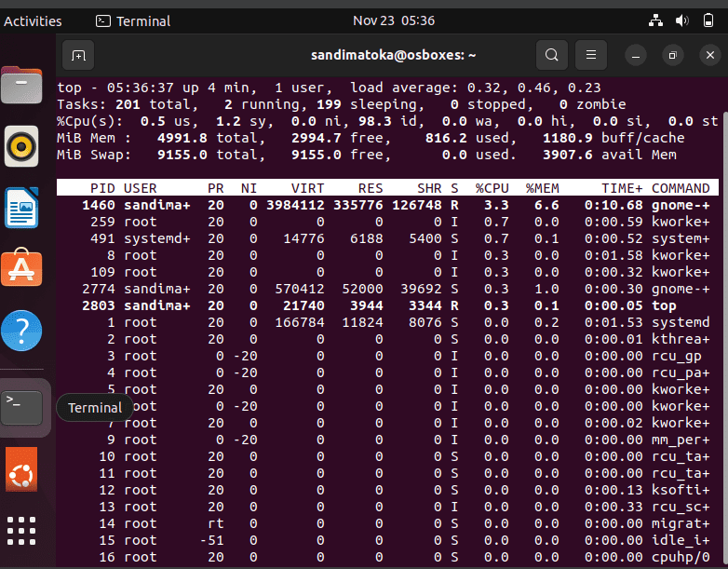
Task: Click the mm_per+ command name
Action: [x=681, y=440]
